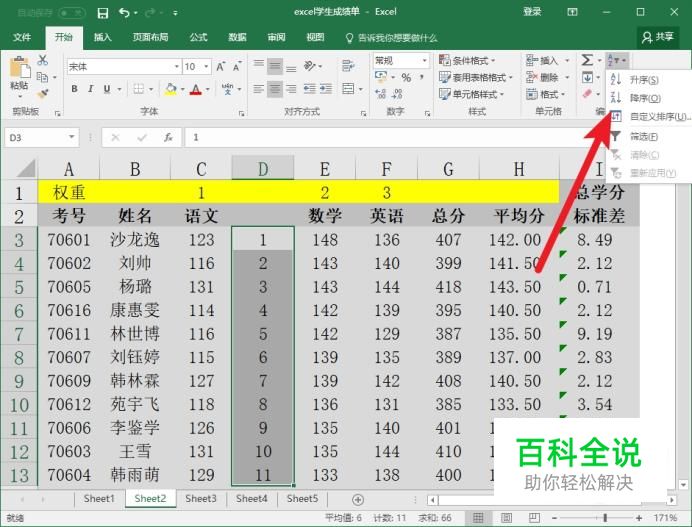
Task: Switch to Page Break Preview icon
Action: [534, 518]
